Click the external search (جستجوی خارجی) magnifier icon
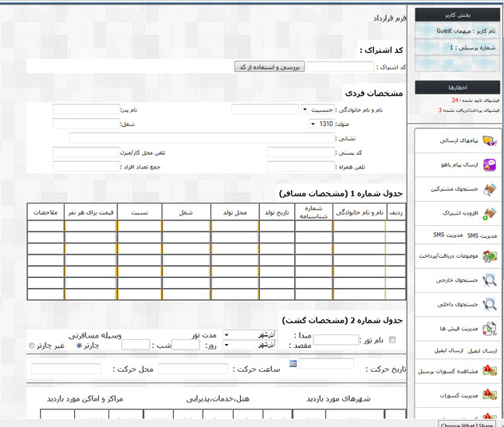504x427 pixels. coord(490,280)
